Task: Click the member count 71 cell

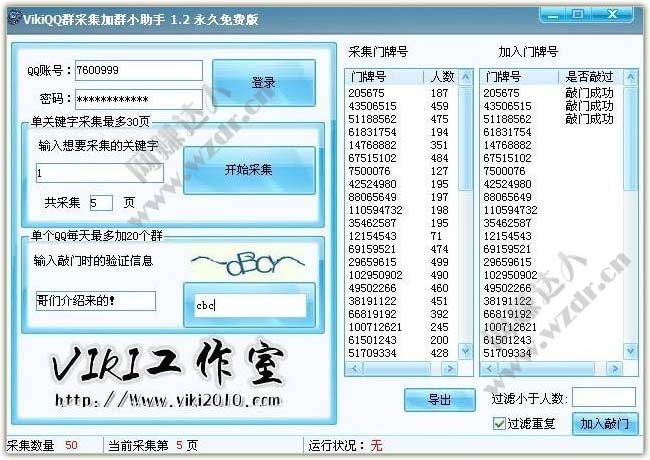Action: coord(436,236)
